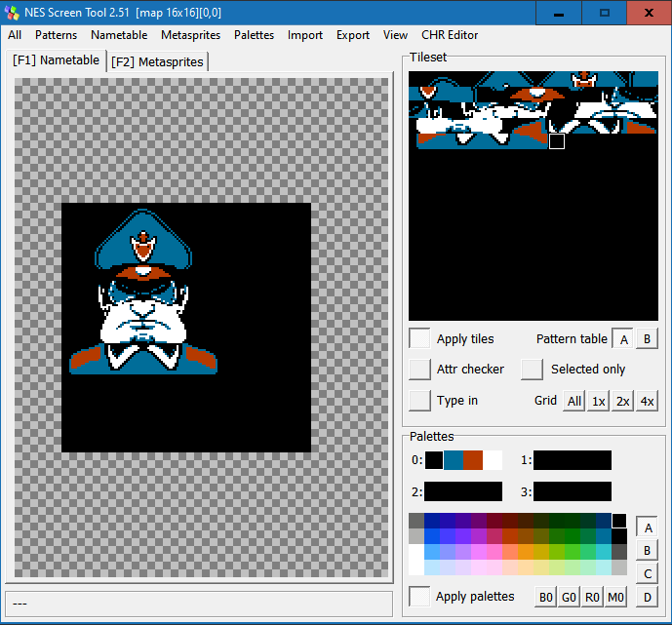The image size is (672, 625).
Task: Open the Patterns menu
Action: point(57,35)
